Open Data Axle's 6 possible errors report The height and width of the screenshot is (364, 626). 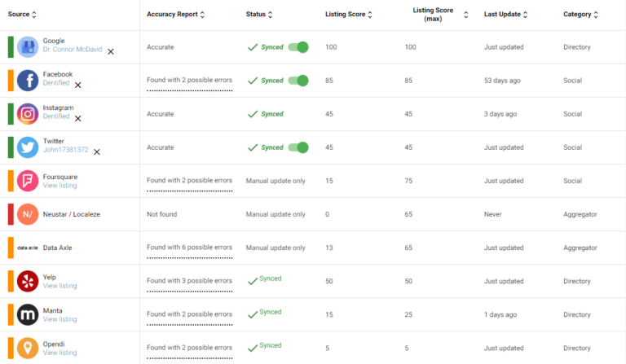[x=189, y=248]
